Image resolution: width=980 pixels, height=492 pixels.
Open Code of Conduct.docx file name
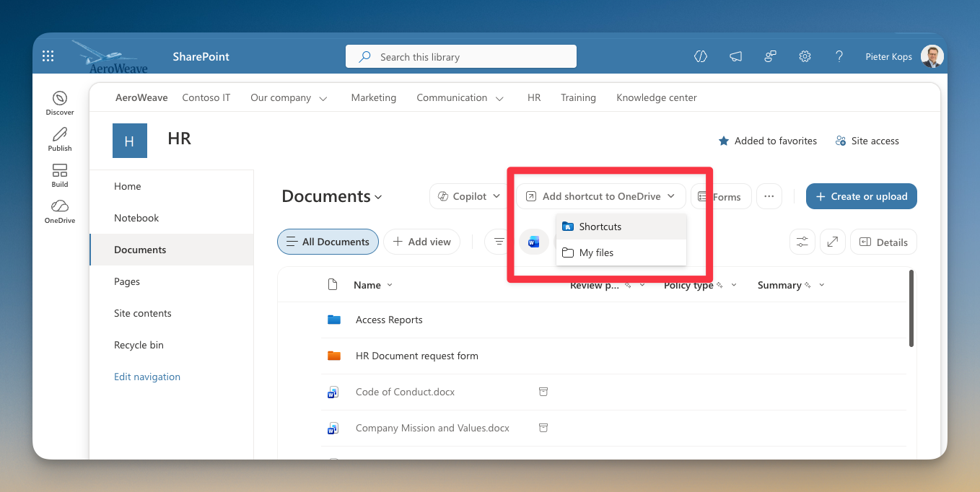406,392
